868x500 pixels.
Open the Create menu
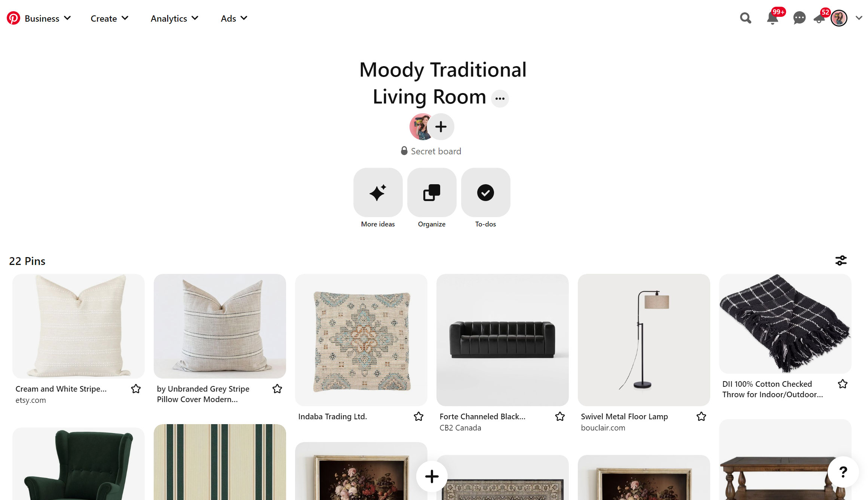pyautogui.click(x=110, y=18)
